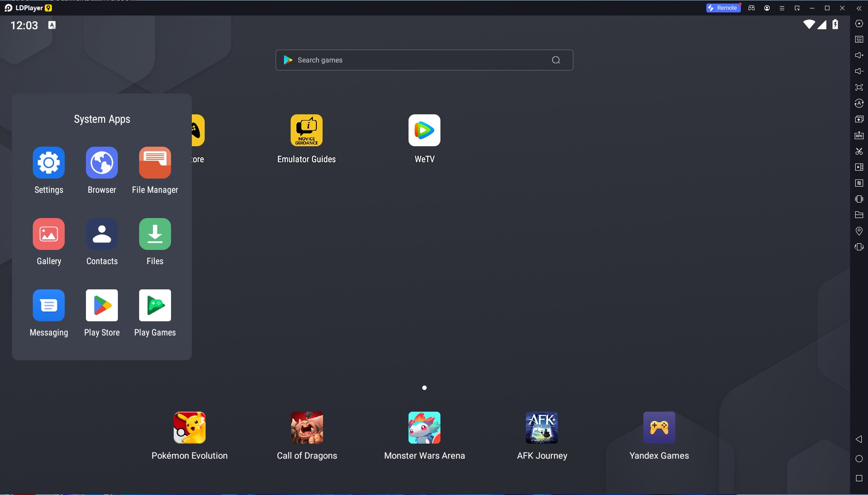Screen dimensions: 868x495
Task: Open the Pokémon Evolution game
Action: pyautogui.click(x=190, y=428)
